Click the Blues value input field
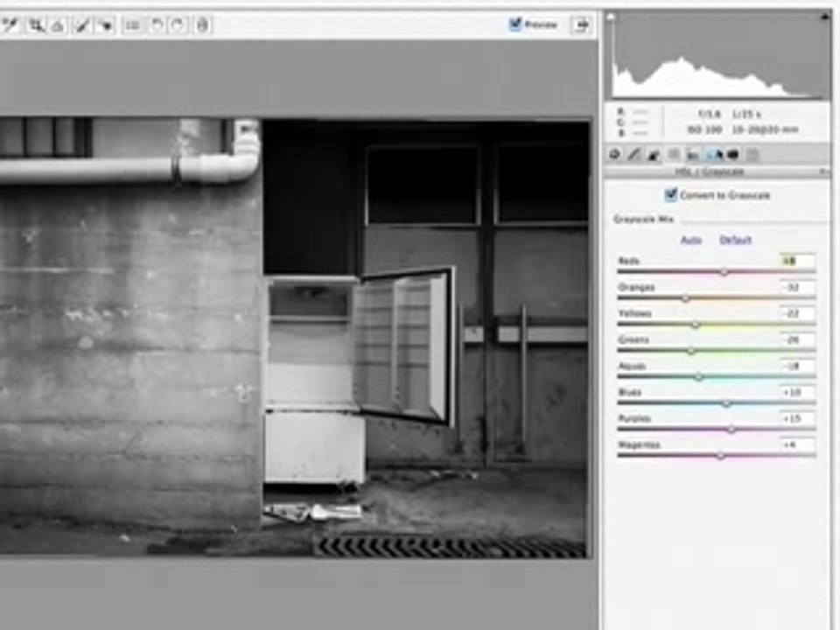The height and width of the screenshot is (630, 840). [798, 392]
